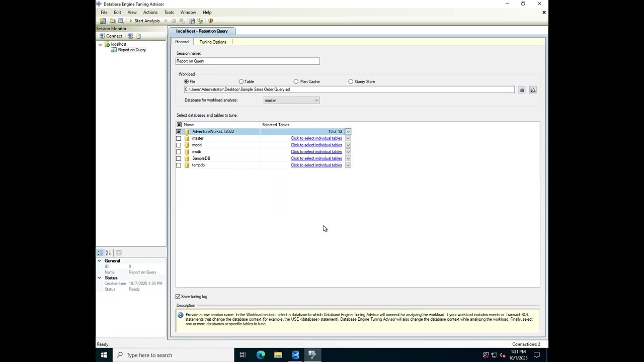The image size is (644, 362).
Task: Open the Window menu
Action: (188, 12)
